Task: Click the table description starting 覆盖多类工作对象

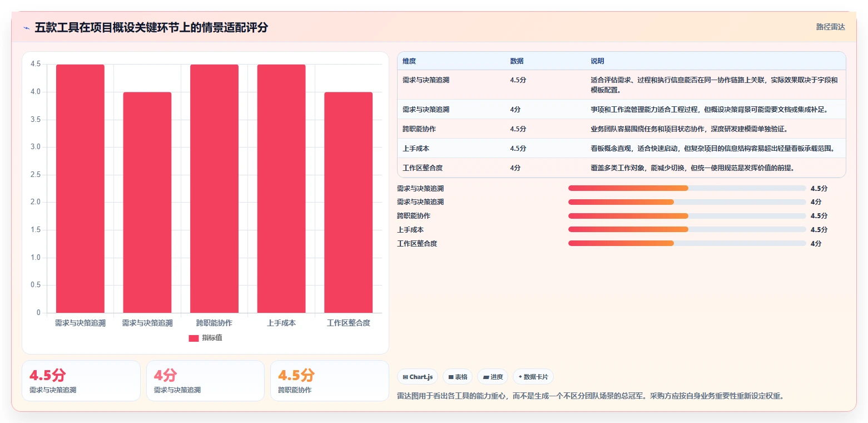Action: pyautogui.click(x=692, y=168)
